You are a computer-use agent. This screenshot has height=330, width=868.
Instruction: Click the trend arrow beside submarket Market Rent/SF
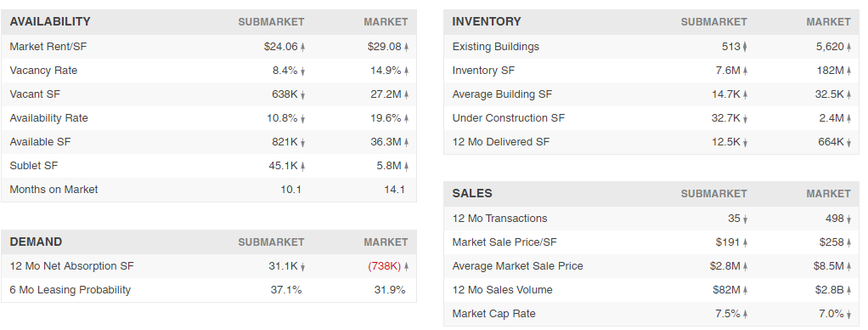303,47
